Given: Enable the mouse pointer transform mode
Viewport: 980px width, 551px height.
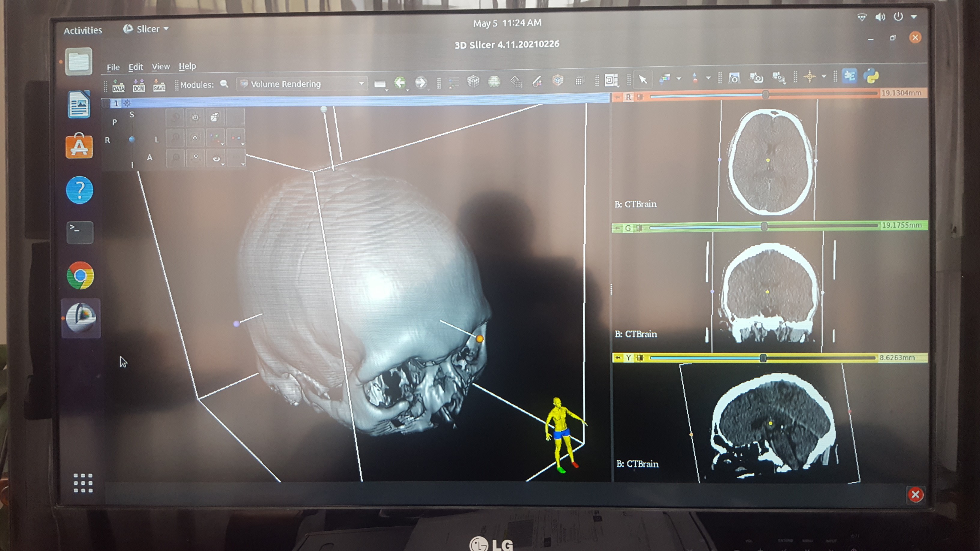Looking at the screenshot, I should [643, 79].
